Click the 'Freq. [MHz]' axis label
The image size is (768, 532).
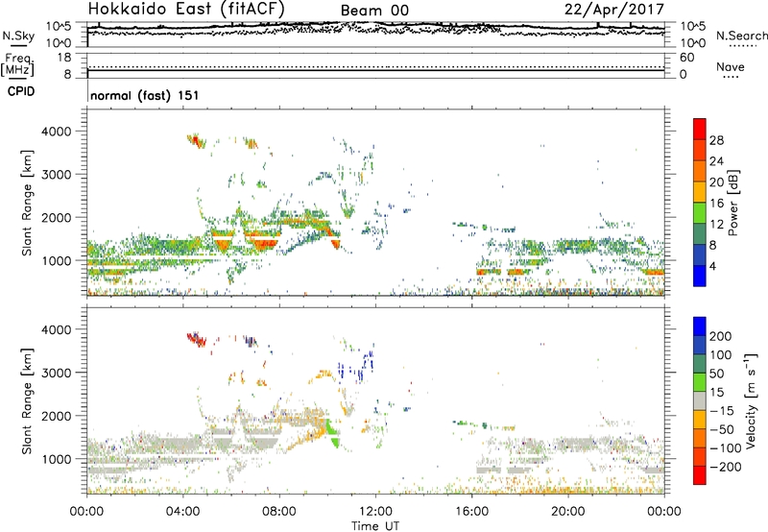pos(18,64)
